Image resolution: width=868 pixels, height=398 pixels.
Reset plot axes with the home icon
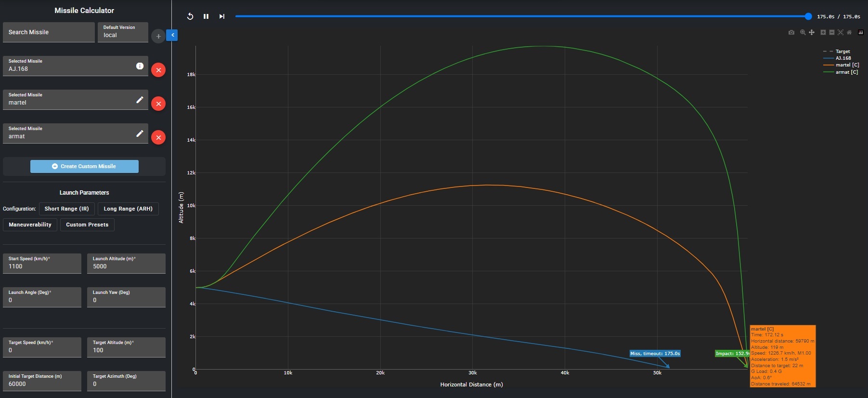(849, 32)
